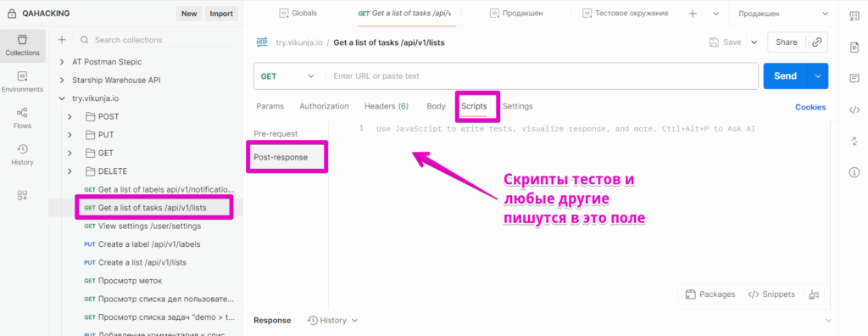Switch to the Globals tab
This screenshot has width=868, height=336.
click(298, 14)
